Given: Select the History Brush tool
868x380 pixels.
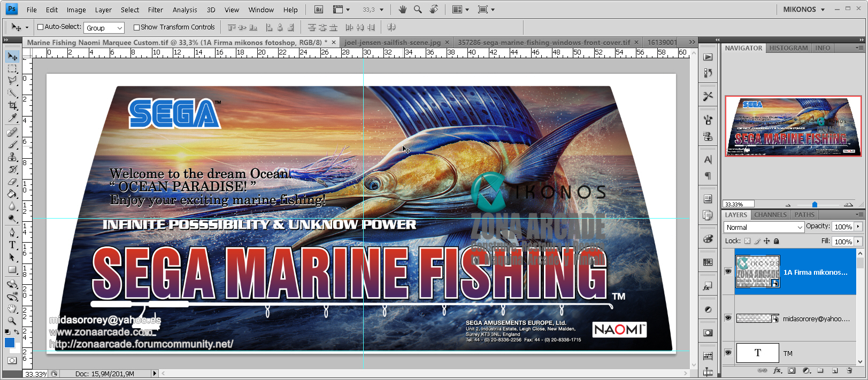Looking at the screenshot, I should pyautogui.click(x=12, y=169).
